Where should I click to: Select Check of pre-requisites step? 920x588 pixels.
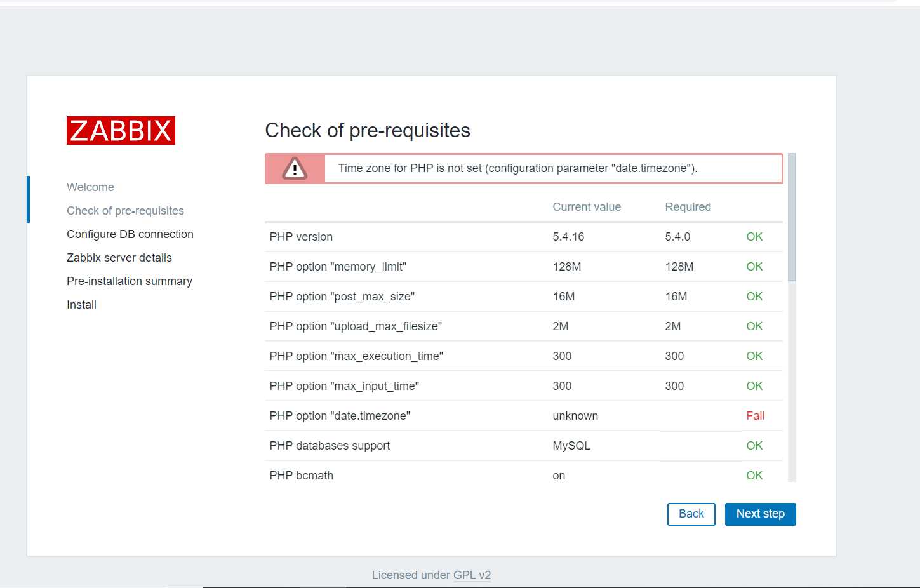pos(125,211)
